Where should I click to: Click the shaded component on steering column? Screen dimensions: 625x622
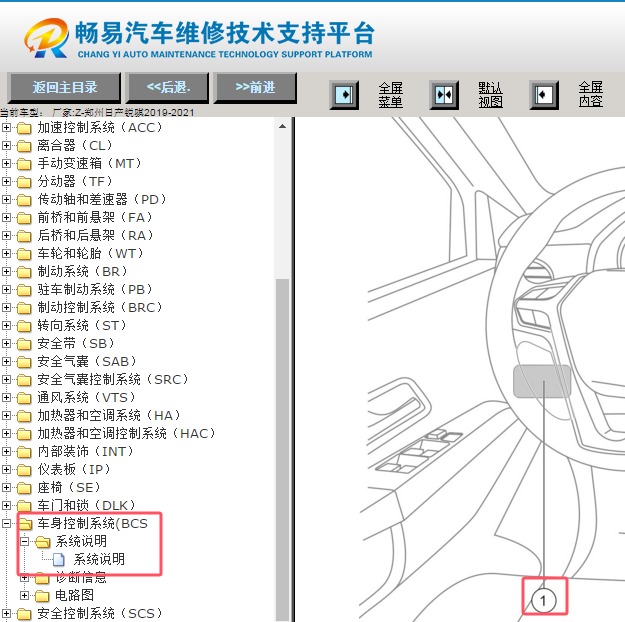coord(542,381)
